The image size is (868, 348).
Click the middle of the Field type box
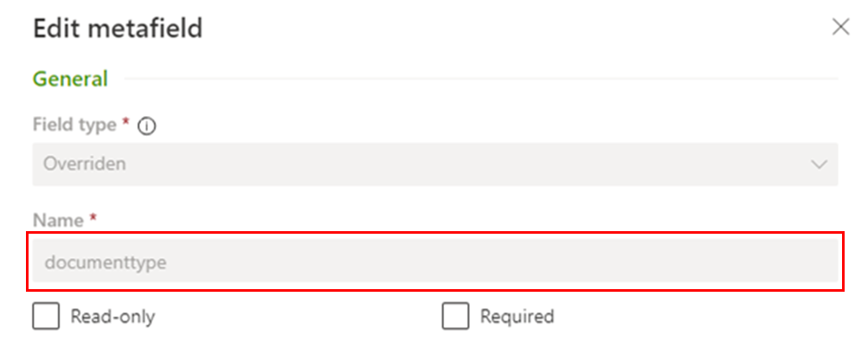[x=434, y=164]
